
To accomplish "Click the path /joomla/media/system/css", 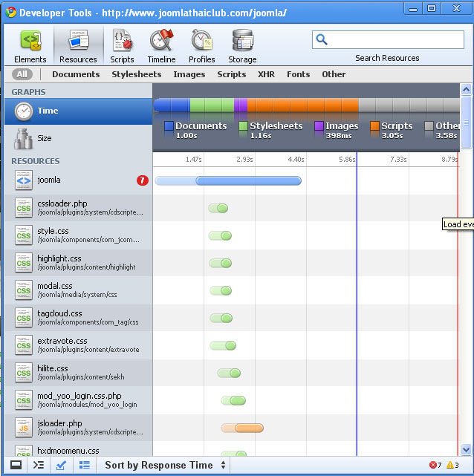I will click(x=77, y=295).
